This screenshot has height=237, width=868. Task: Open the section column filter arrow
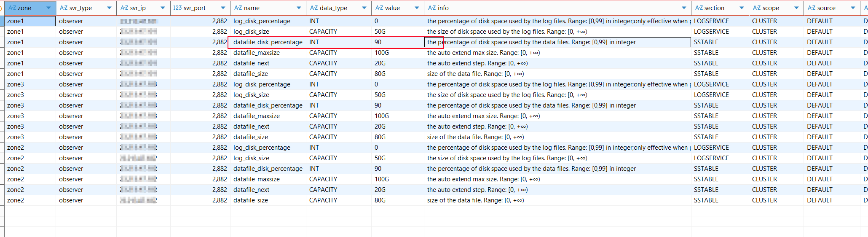point(742,8)
